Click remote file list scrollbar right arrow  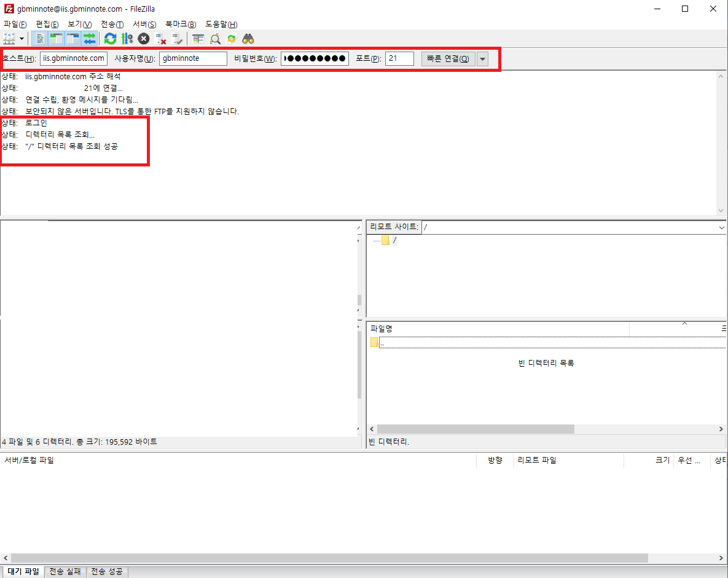pos(721,429)
